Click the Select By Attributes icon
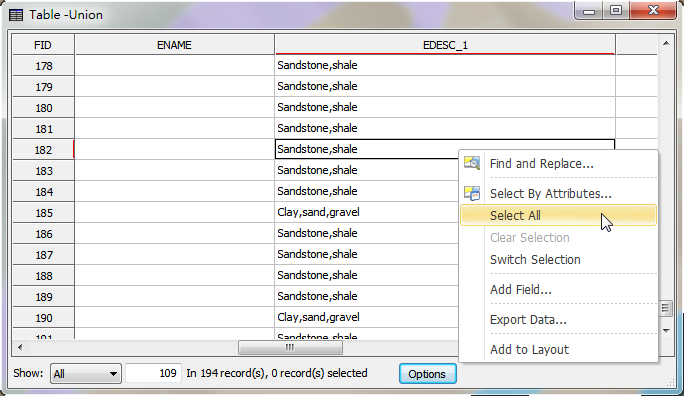Image resolution: width=684 pixels, height=396 pixels. pyautogui.click(x=472, y=193)
